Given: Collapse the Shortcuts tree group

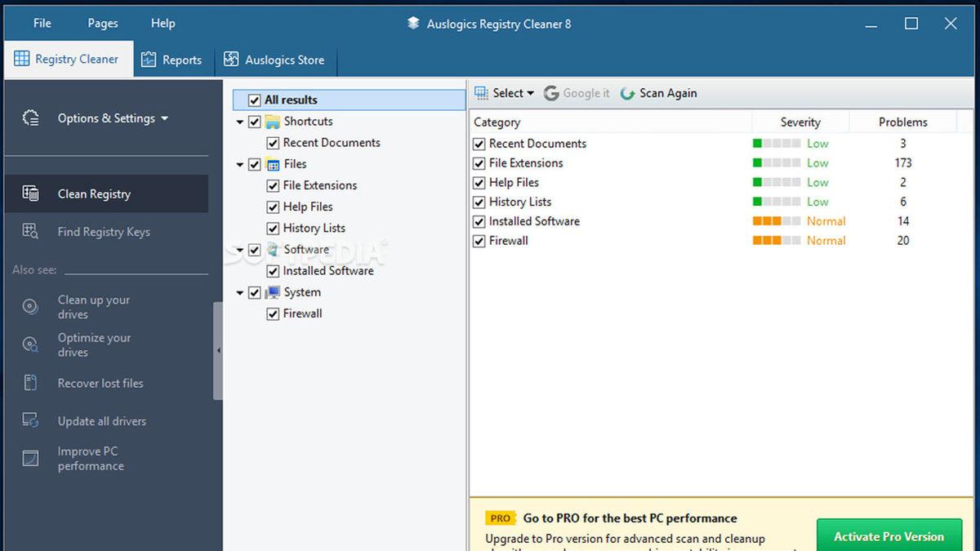Looking at the screenshot, I should [x=240, y=122].
